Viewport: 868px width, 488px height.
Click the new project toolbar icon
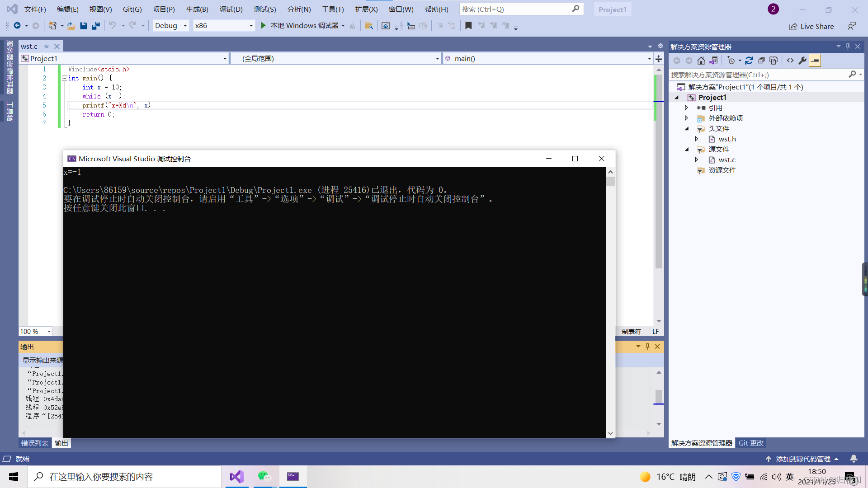tap(53, 26)
